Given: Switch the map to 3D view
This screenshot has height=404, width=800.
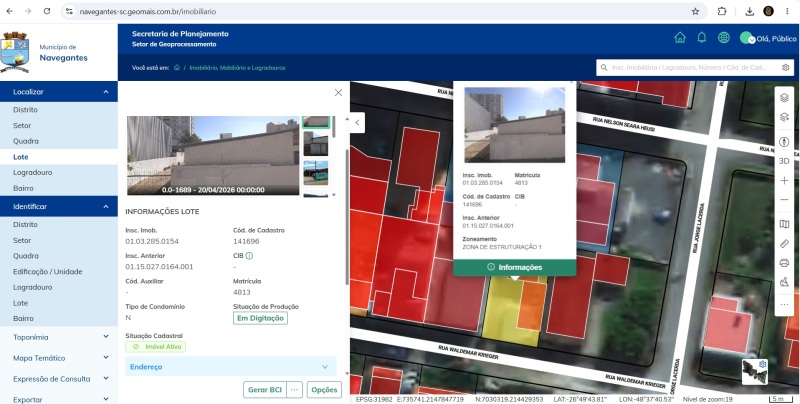Looking at the screenshot, I should pyautogui.click(x=784, y=161).
